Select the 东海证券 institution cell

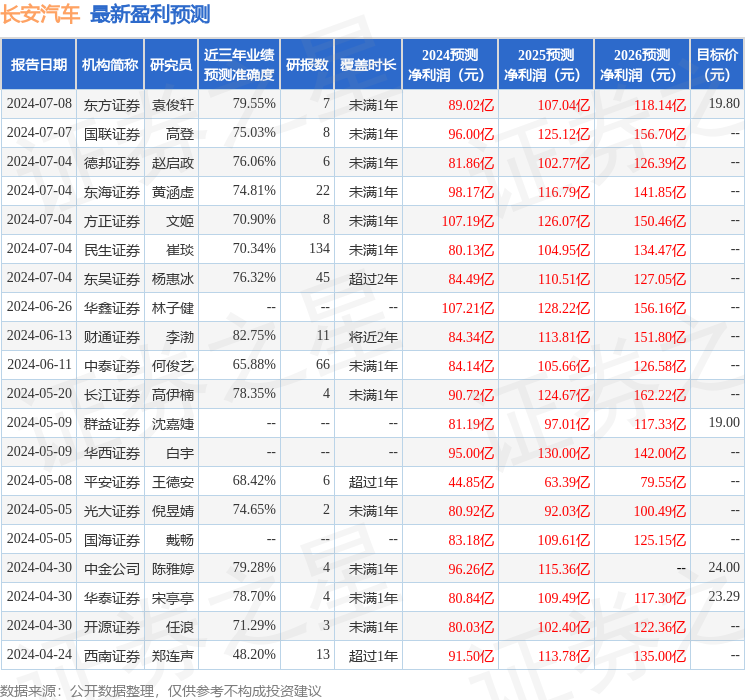[112, 192]
